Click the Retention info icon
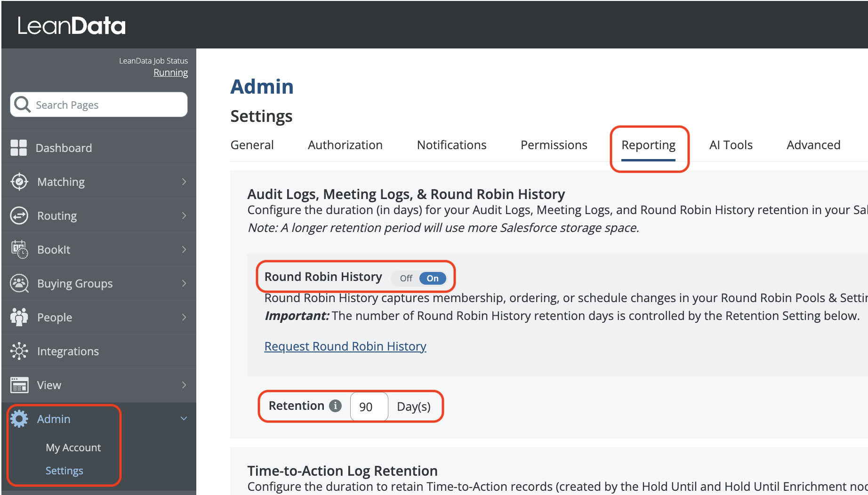 coord(335,406)
